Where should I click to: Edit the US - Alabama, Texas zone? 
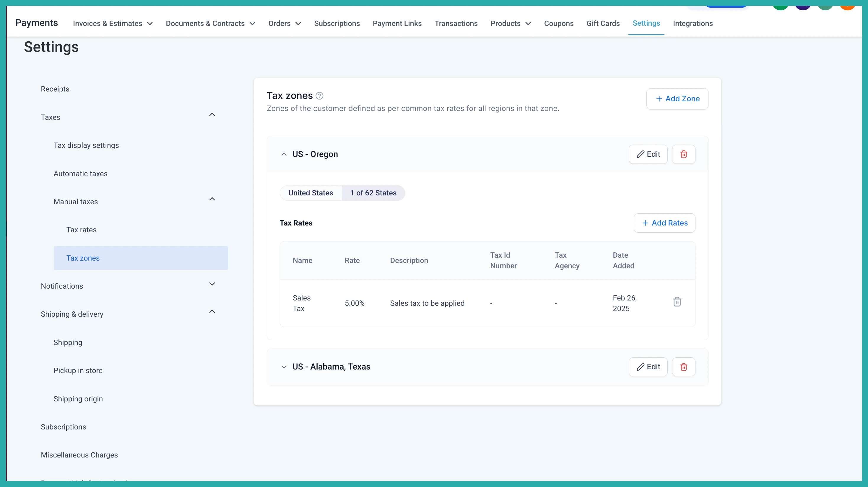pos(648,367)
